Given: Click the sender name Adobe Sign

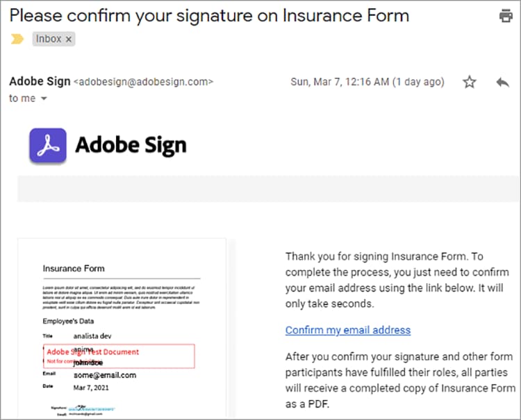Looking at the screenshot, I should click(40, 81).
